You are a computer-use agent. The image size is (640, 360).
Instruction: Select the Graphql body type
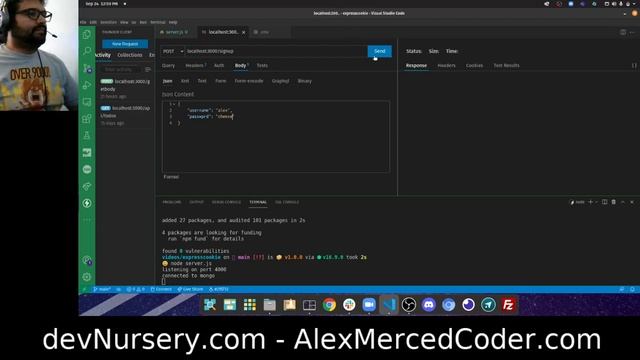[280, 81]
